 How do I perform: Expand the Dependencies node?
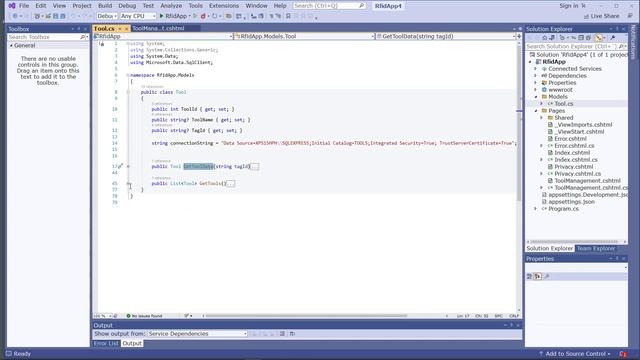click(536, 76)
